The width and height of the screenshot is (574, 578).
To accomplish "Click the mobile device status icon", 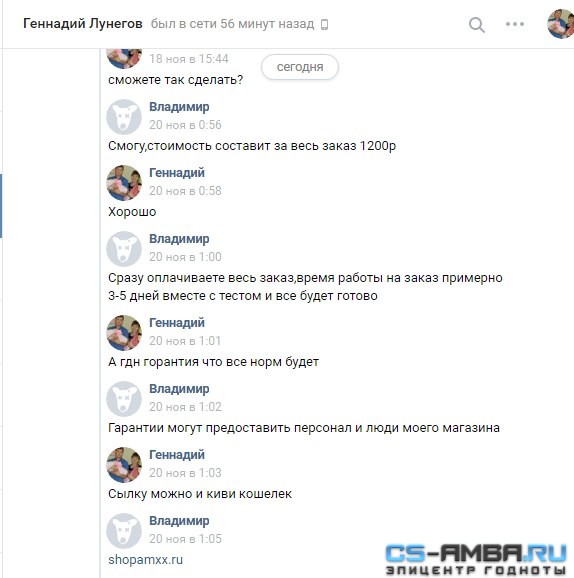I will [x=324, y=25].
